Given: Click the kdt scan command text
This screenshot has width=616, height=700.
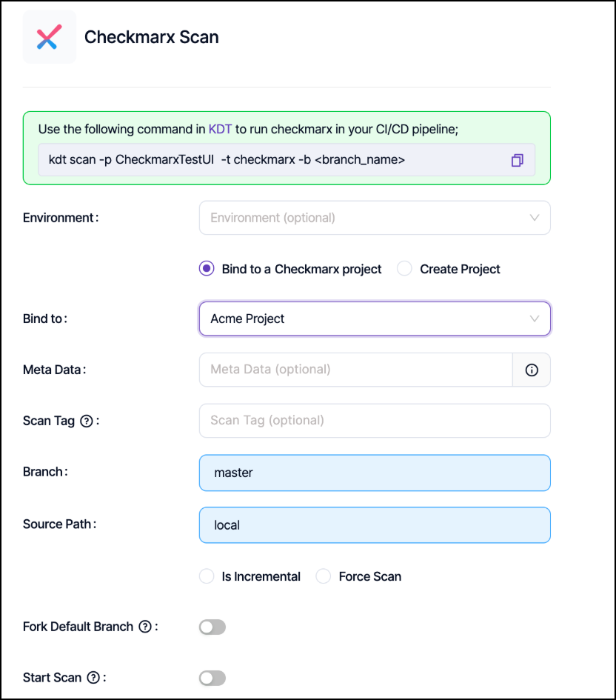Looking at the screenshot, I should pos(227,160).
